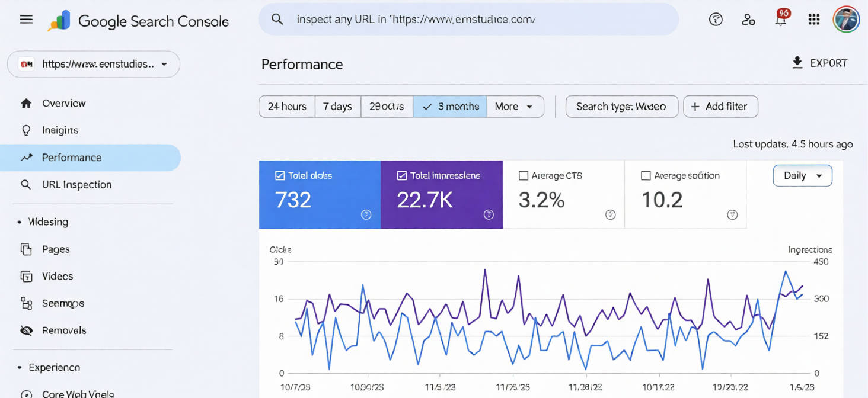Collapse the Indexing section
The width and height of the screenshot is (868, 398).
point(43,222)
